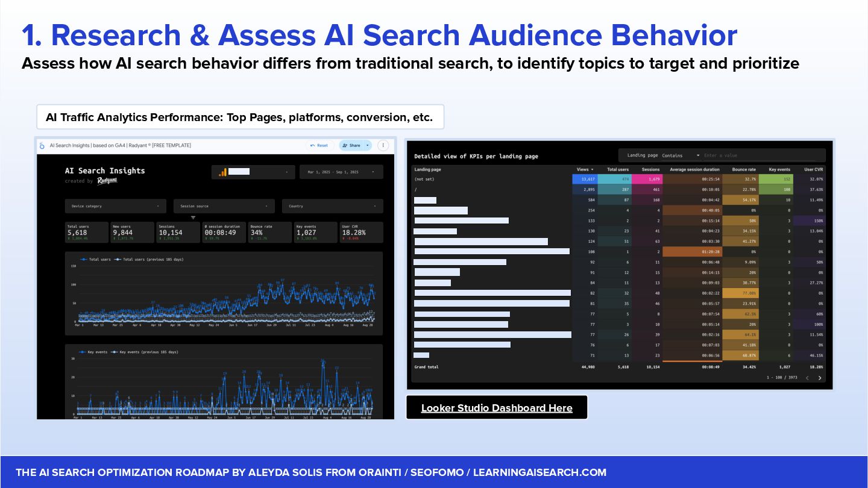The image size is (868, 488).
Task: Click the '1 - 100 / 3973' pagination text
Action: pyautogui.click(x=782, y=378)
